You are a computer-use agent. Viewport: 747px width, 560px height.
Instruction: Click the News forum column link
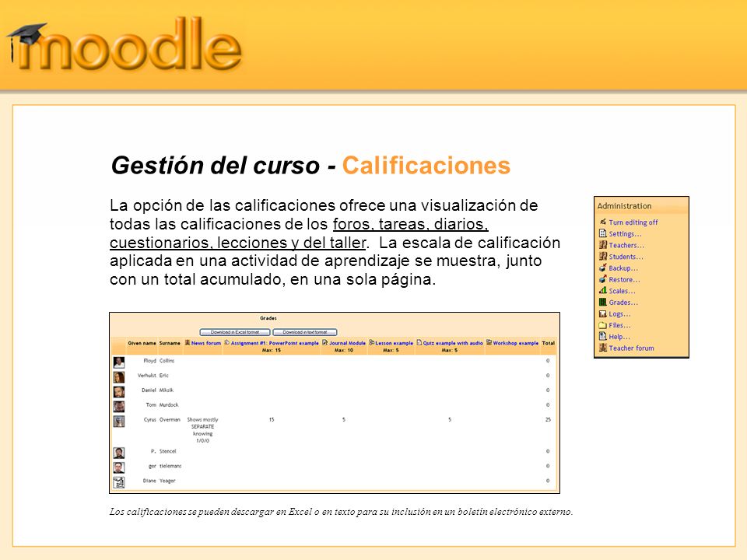pyautogui.click(x=205, y=343)
